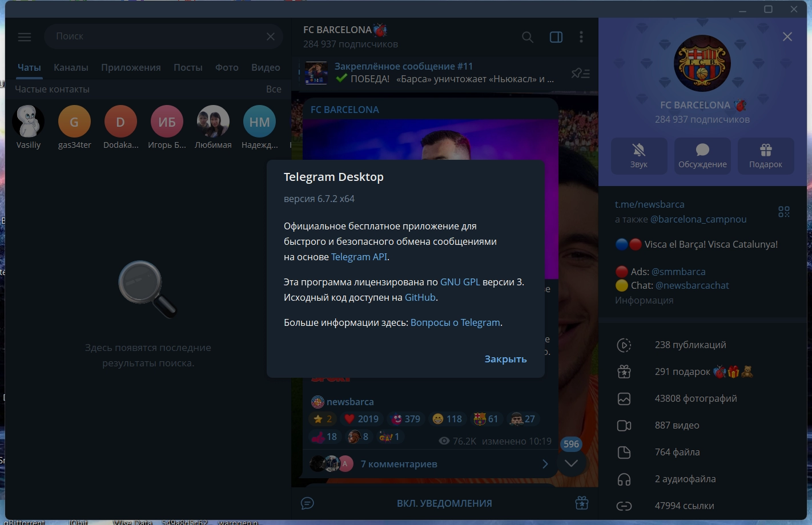This screenshot has height=525, width=812.
Task: Select the Dodaka contact avatar
Action: click(120, 122)
